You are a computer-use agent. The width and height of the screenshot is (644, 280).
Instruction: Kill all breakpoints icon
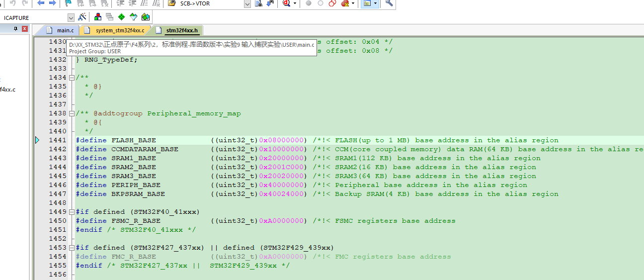(x=345, y=3)
